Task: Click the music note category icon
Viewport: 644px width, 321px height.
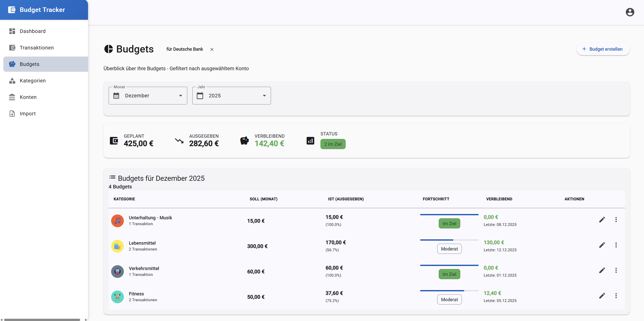Action: point(117,221)
